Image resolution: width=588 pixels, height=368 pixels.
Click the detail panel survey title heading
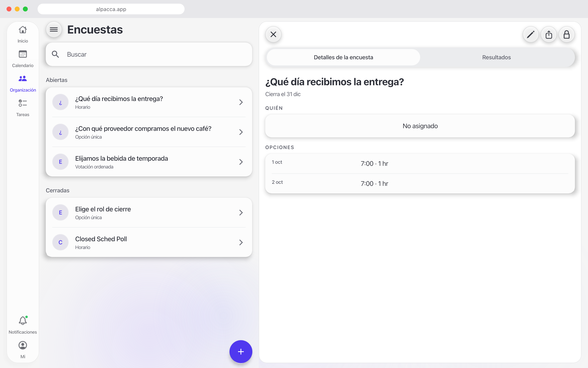click(335, 82)
